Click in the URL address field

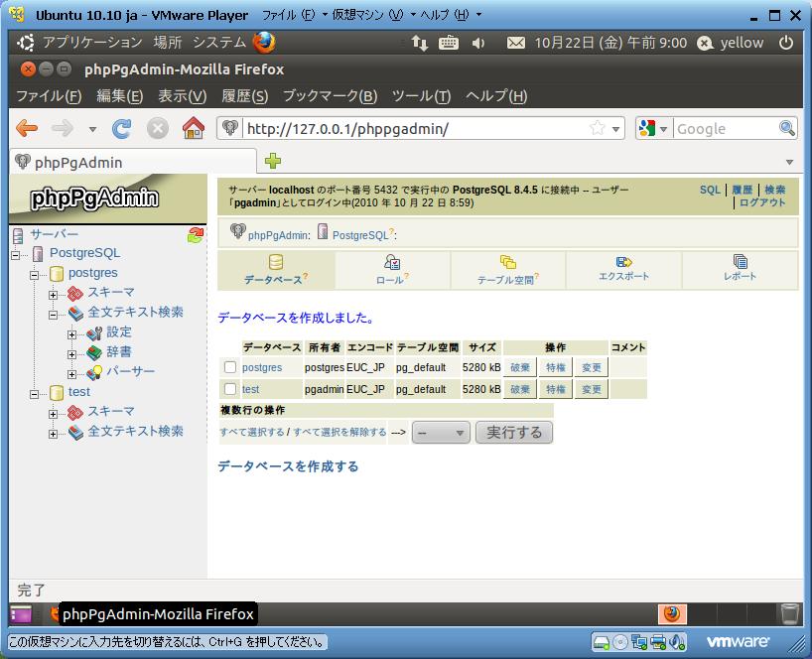(414, 128)
